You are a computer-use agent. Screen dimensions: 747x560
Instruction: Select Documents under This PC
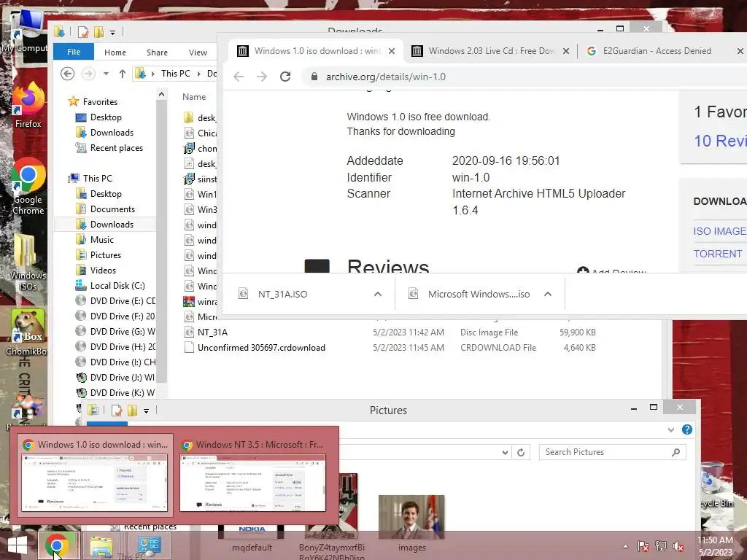click(112, 209)
